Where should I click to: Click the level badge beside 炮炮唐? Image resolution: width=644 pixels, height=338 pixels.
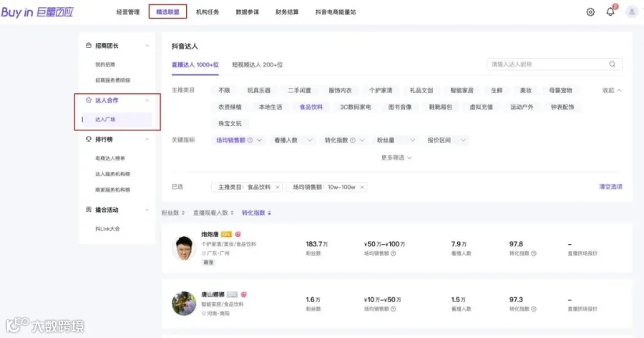pyautogui.click(x=226, y=234)
